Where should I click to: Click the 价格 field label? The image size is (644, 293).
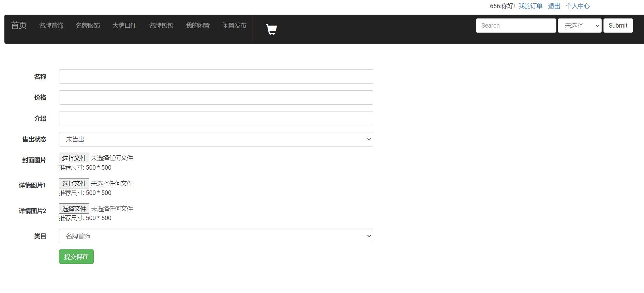(40, 97)
